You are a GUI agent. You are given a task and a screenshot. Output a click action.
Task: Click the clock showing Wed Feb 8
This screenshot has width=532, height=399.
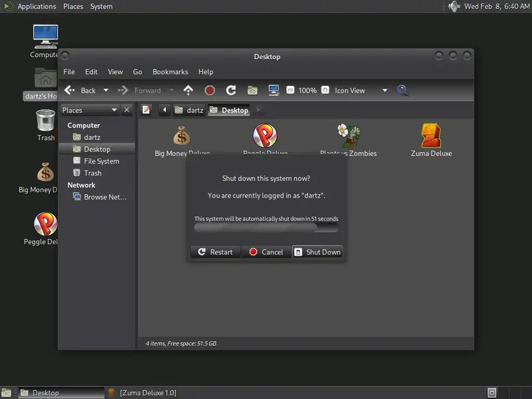[x=497, y=6]
